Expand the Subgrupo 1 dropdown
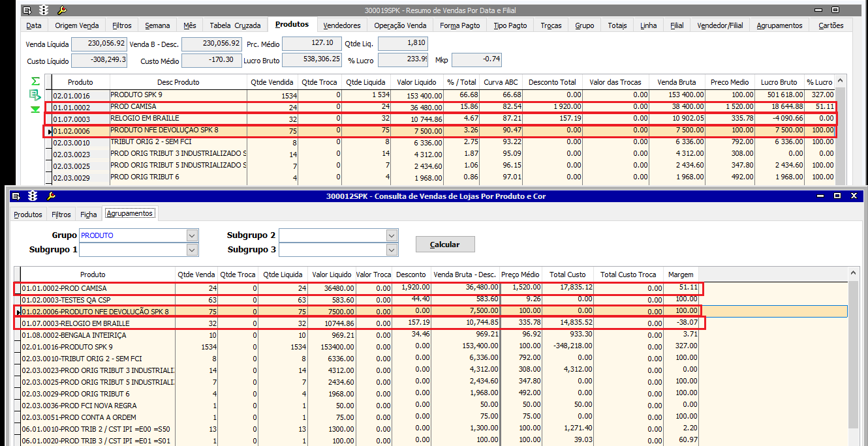This screenshot has height=446, width=868. tap(192, 250)
